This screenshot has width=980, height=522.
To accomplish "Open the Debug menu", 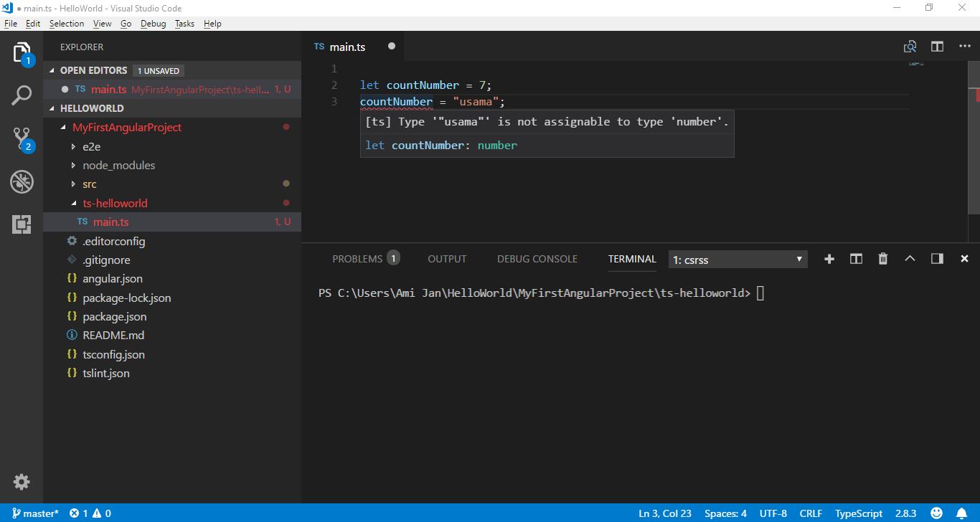I will (x=154, y=24).
